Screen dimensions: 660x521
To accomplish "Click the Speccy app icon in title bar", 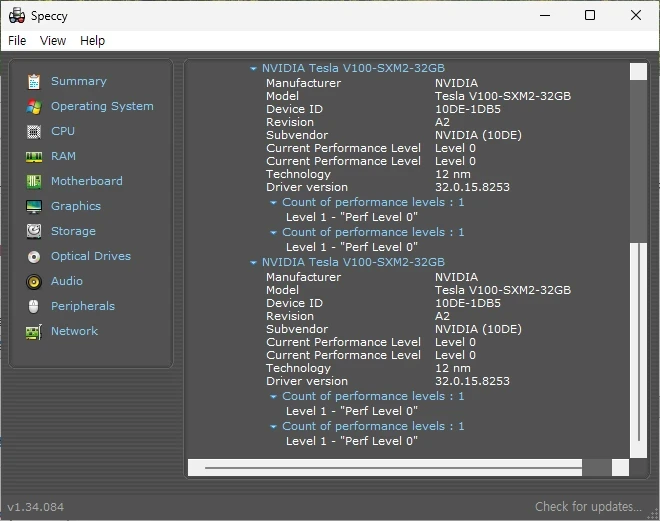I will coord(17,16).
